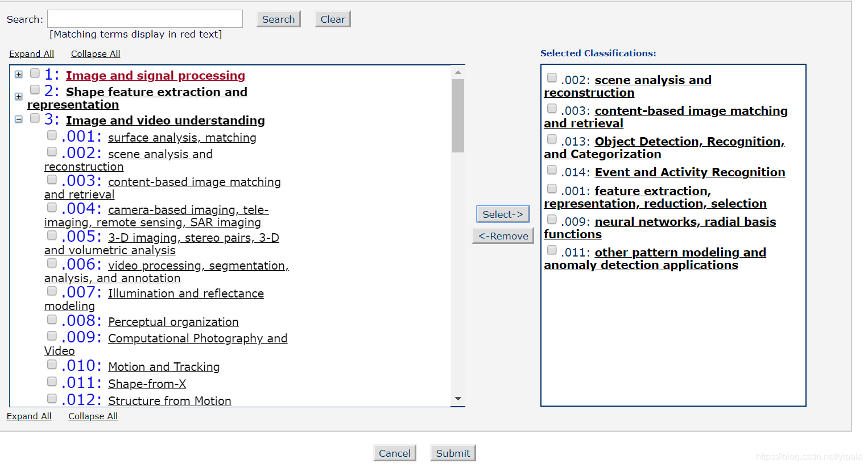Click the bottom Expand All link
This screenshot has width=868, height=467.
(x=29, y=416)
